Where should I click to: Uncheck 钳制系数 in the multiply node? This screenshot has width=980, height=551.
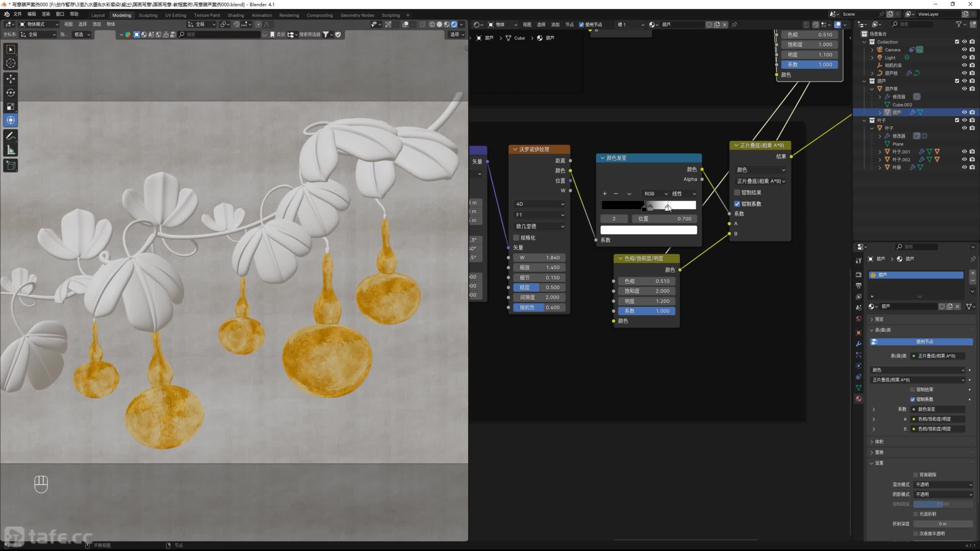click(x=737, y=204)
